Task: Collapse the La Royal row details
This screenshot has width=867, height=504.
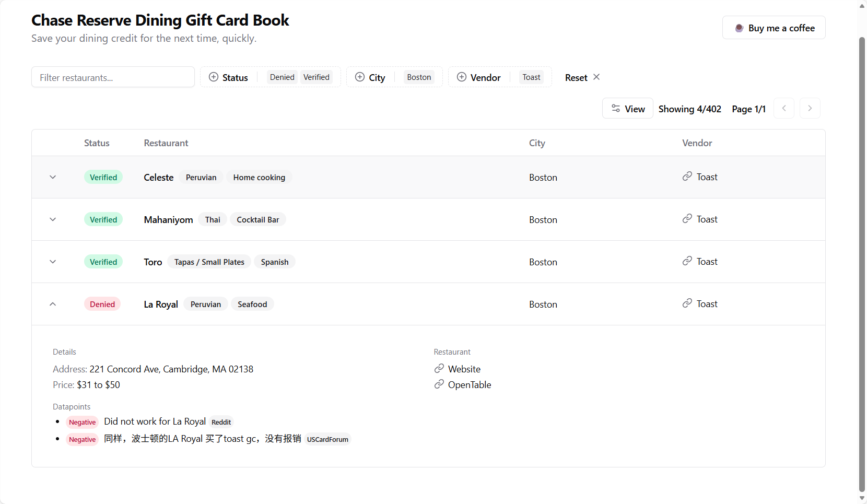Action: pos(53,304)
